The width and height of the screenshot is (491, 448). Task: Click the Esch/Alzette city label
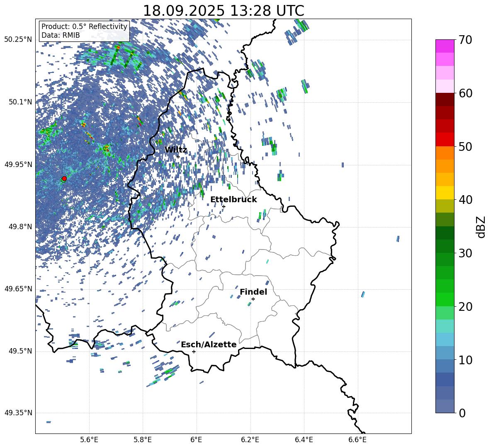point(209,344)
